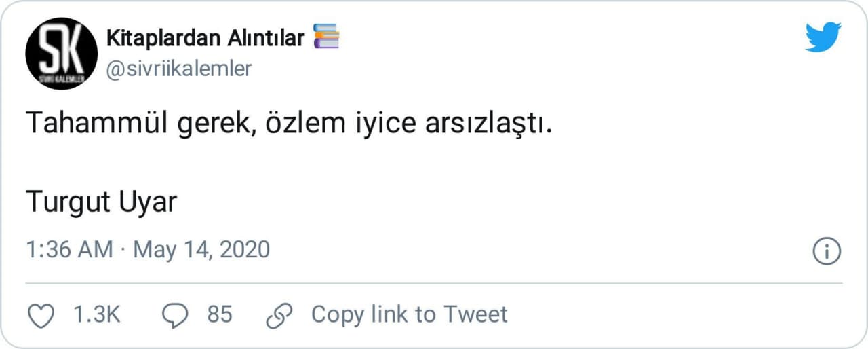Image resolution: width=868 pixels, height=349 pixels.
Task: Open the Twitter info circle icon
Action: click(826, 252)
